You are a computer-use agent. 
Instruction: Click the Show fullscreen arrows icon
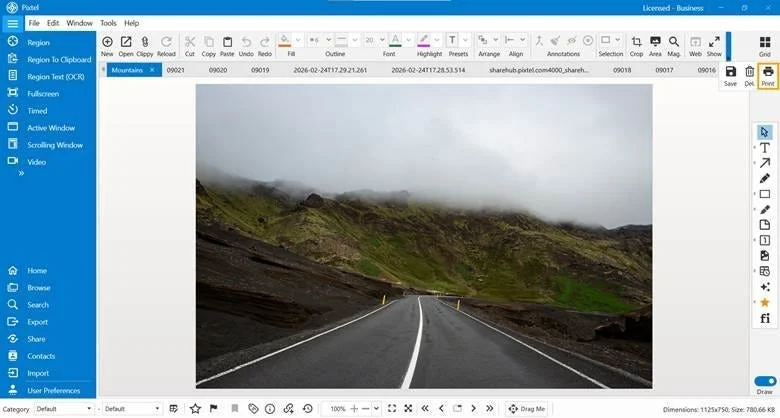click(x=714, y=42)
